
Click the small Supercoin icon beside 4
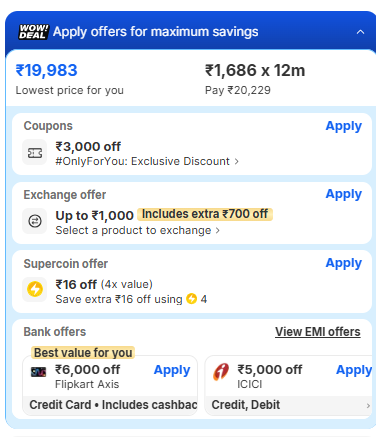point(191,299)
